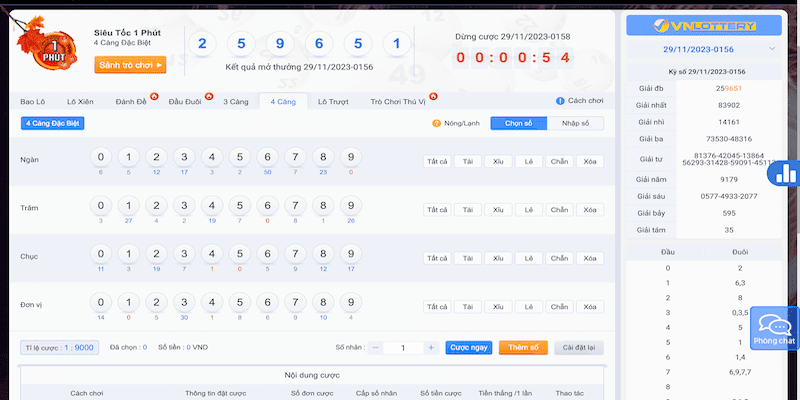Increase Số nhân with the plus button
Screen dimensions: 800x400
coord(431,347)
